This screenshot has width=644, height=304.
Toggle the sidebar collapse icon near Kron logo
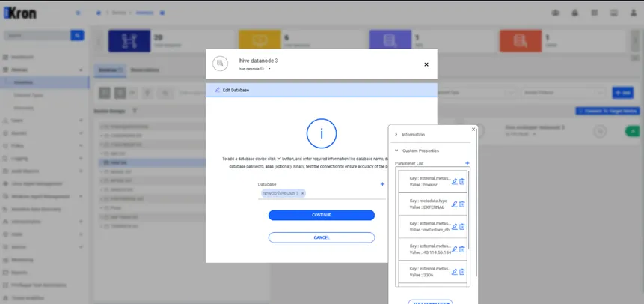pyautogui.click(x=78, y=13)
